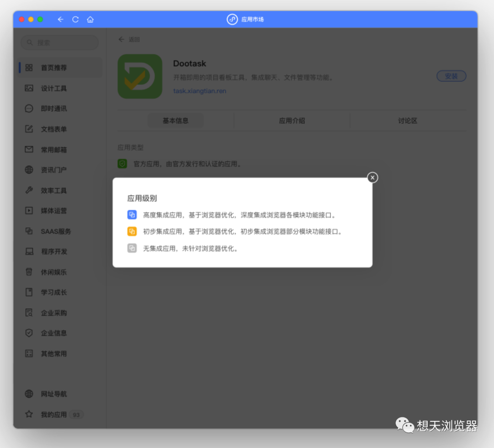Click the 设计工具 picture icon
The image size is (494, 448).
point(29,88)
